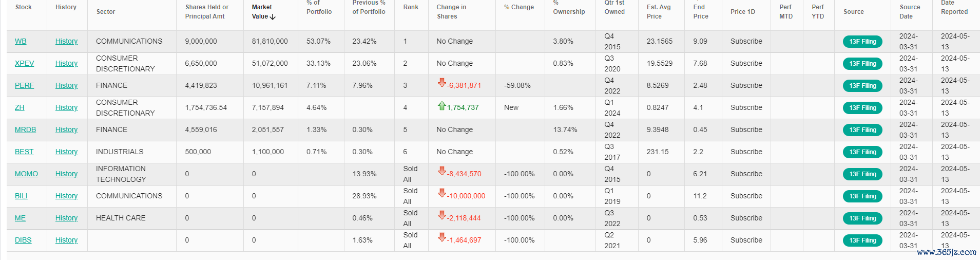Sort by the Sector column header
Screen dimensions: 980x260
[106, 12]
